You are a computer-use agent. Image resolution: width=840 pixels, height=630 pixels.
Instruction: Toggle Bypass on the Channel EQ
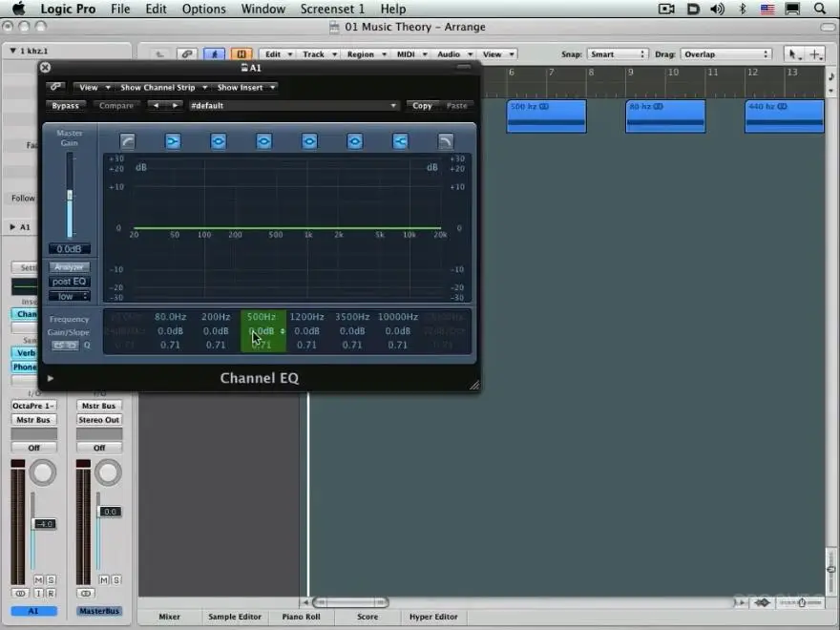[x=65, y=106]
